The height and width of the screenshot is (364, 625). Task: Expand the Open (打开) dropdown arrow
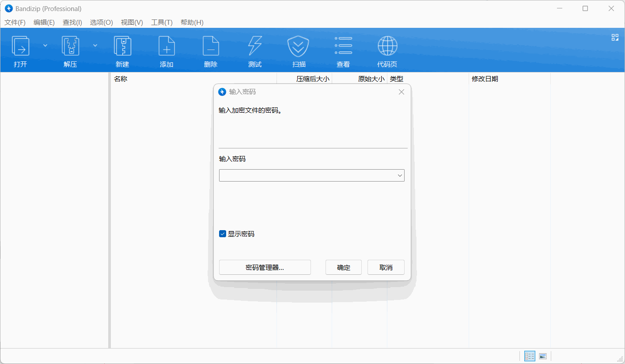point(45,45)
